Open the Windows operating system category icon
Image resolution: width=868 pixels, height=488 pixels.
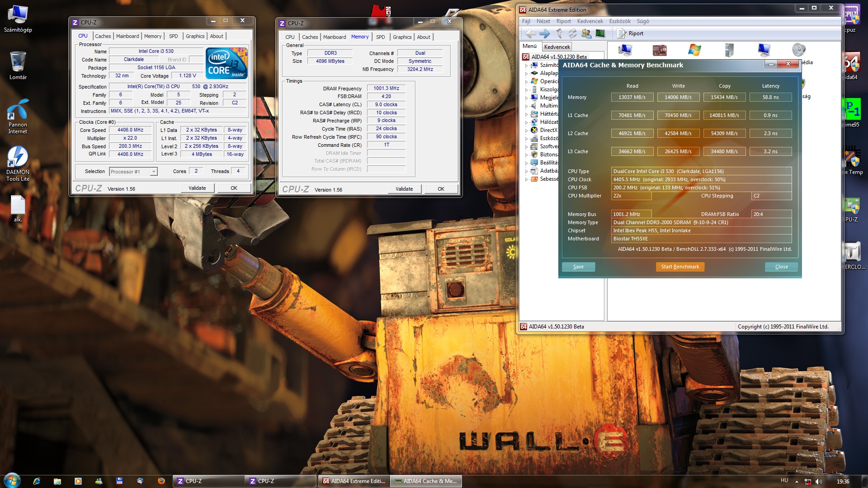[x=694, y=50]
